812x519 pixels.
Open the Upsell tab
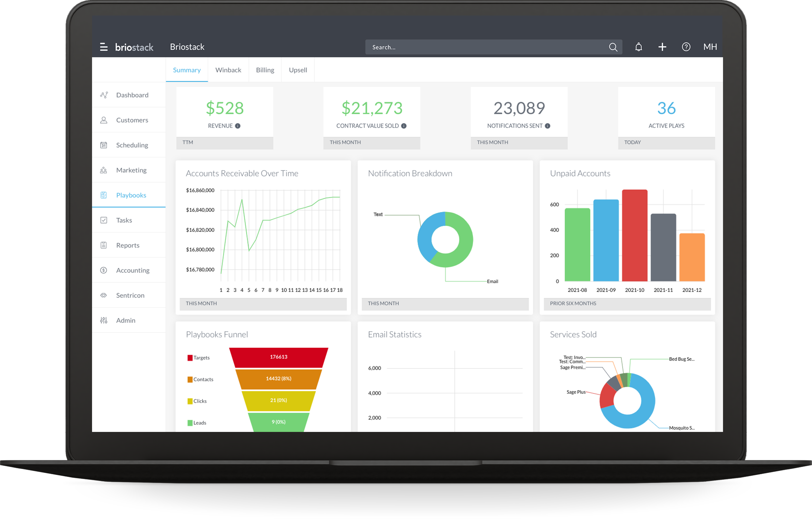click(x=298, y=70)
